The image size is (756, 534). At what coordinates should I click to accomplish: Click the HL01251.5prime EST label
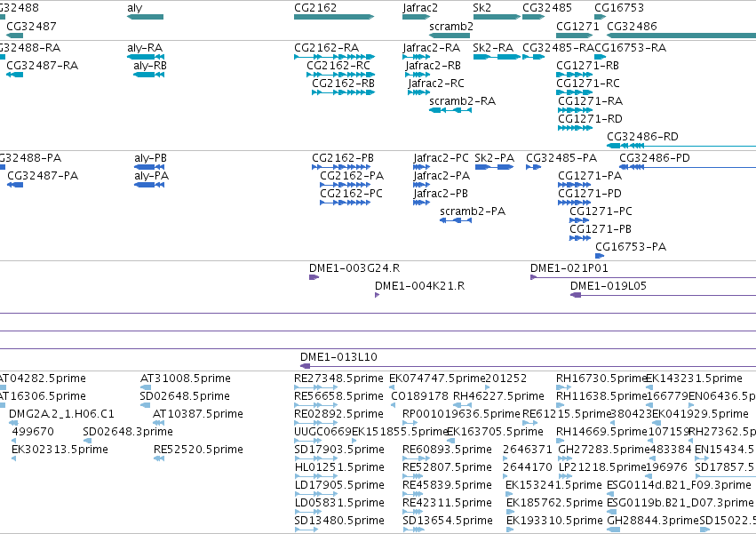click(x=339, y=467)
